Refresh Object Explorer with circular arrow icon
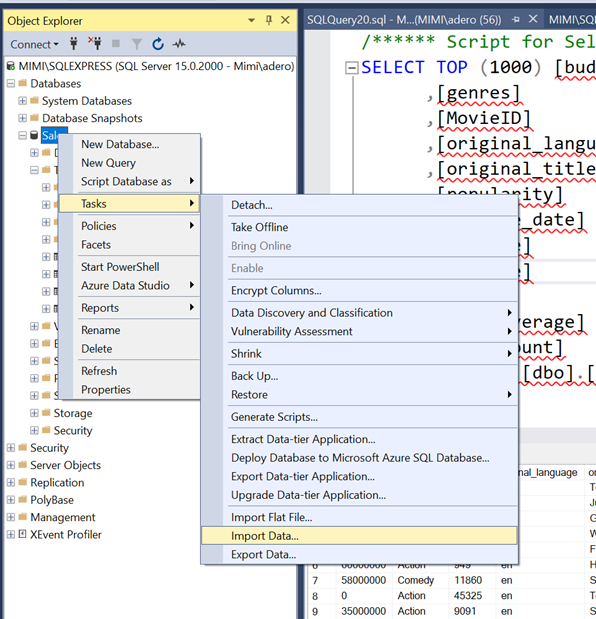Image resolution: width=596 pixels, height=619 pixels. (158, 44)
